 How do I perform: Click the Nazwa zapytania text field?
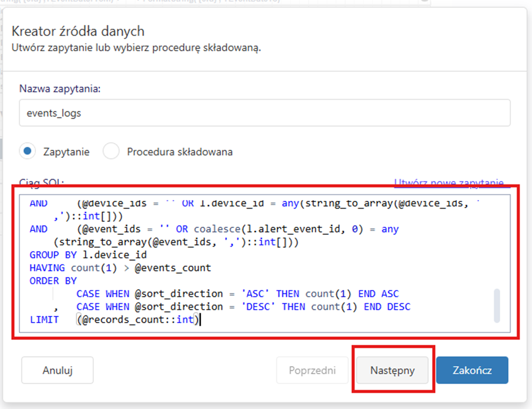[265, 113]
